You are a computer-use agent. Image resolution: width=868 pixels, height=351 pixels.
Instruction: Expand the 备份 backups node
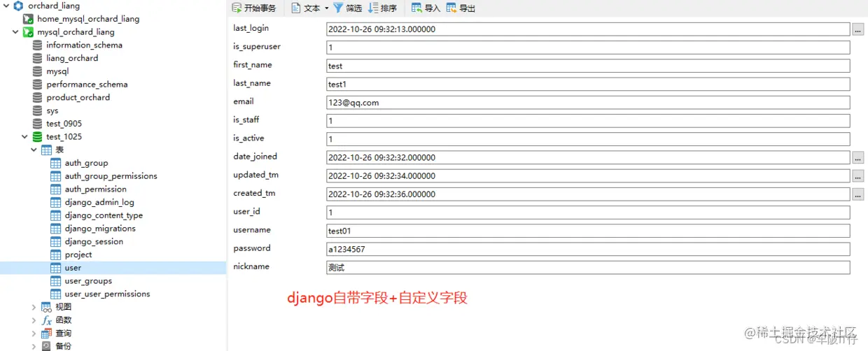point(34,346)
